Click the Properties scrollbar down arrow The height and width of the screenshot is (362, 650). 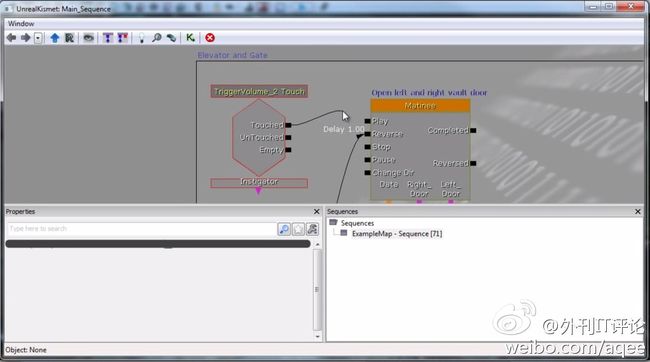318,336
